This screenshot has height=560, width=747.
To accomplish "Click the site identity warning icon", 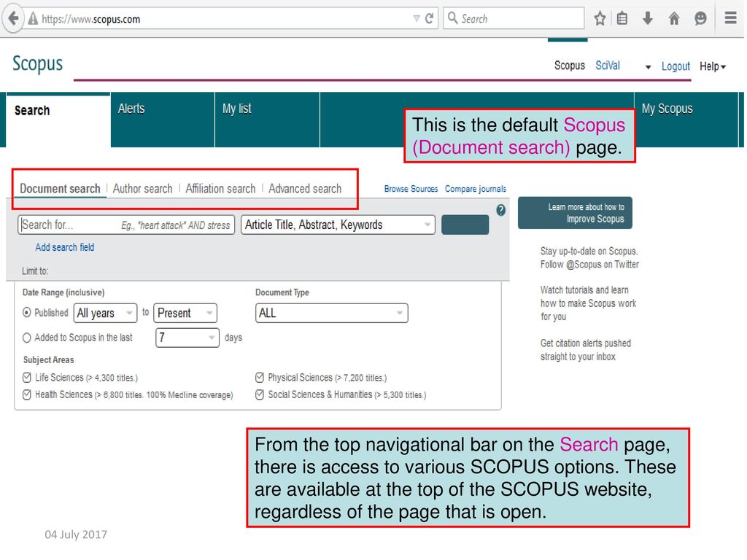I will point(33,18).
